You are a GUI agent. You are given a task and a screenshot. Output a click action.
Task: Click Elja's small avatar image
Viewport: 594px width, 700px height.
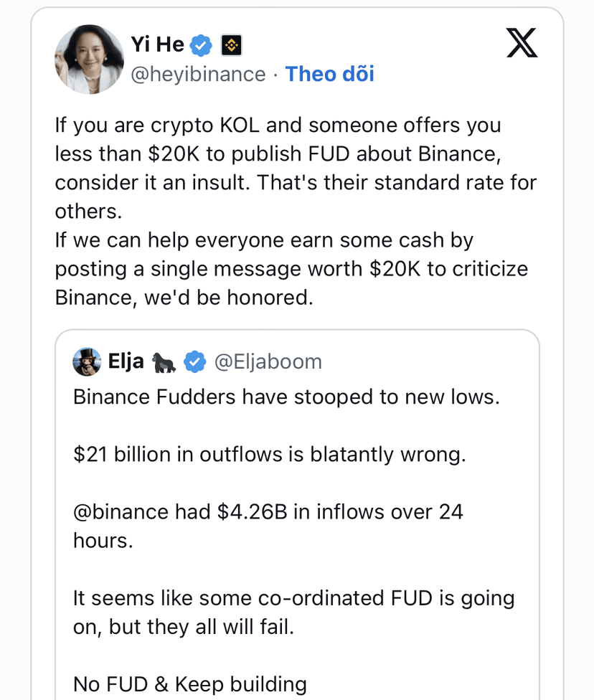click(87, 362)
